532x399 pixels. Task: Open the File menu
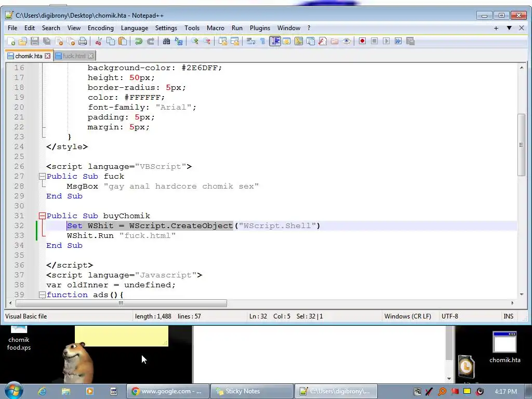tap(12, 28)
